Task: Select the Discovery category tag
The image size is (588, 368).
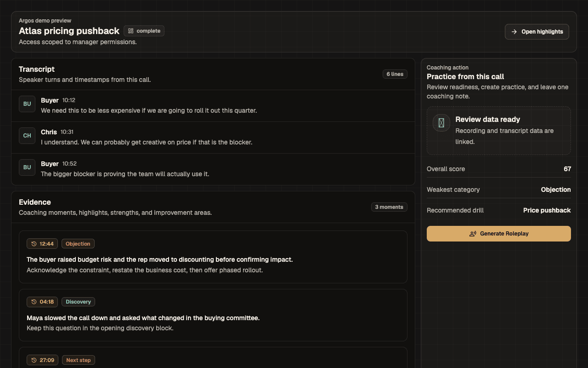Action: coord(78,302)
